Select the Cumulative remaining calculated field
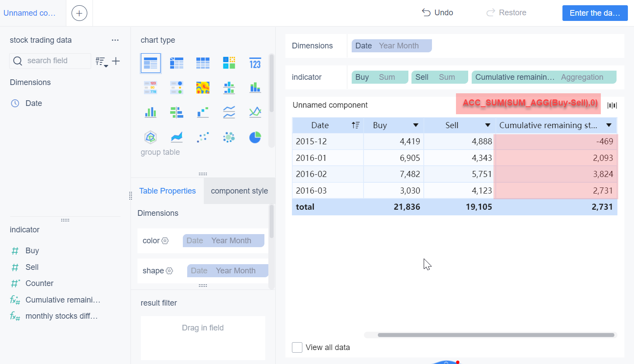 (63, 300)
